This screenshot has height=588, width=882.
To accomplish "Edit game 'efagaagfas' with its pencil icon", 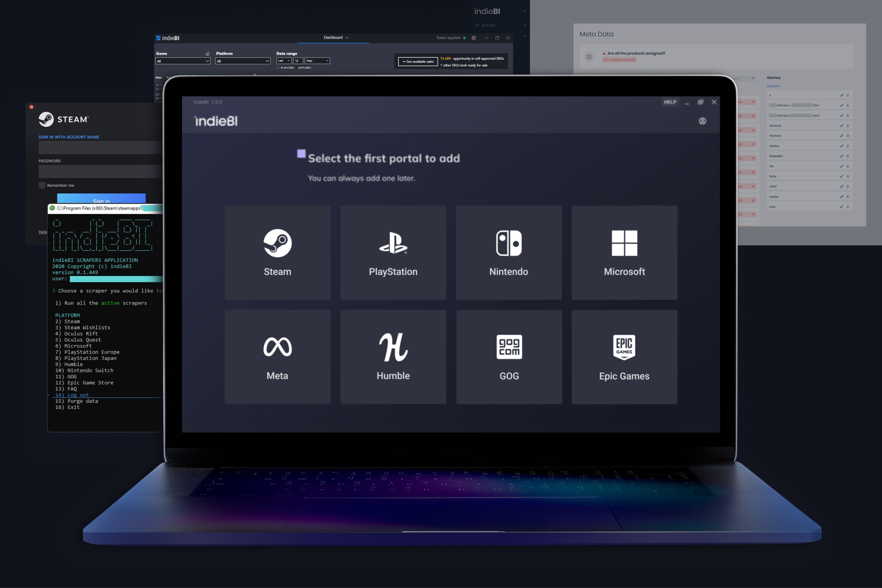I will (842, 156).
